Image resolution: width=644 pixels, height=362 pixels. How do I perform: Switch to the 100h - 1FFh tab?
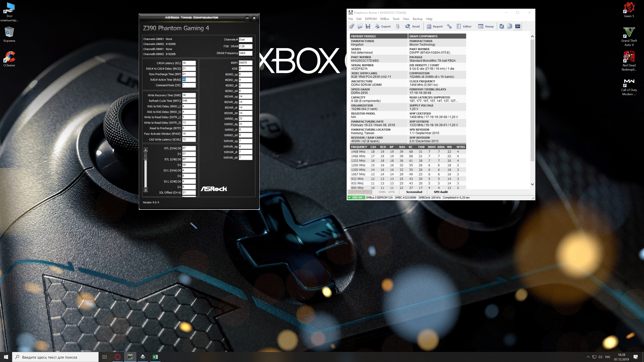coord(386,192)
